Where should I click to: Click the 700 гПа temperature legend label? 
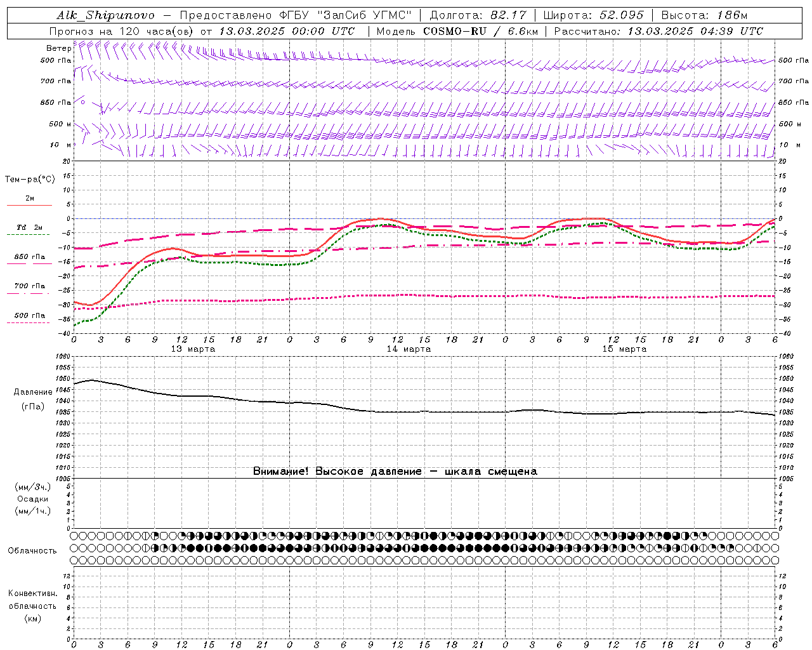coord(30,286)
